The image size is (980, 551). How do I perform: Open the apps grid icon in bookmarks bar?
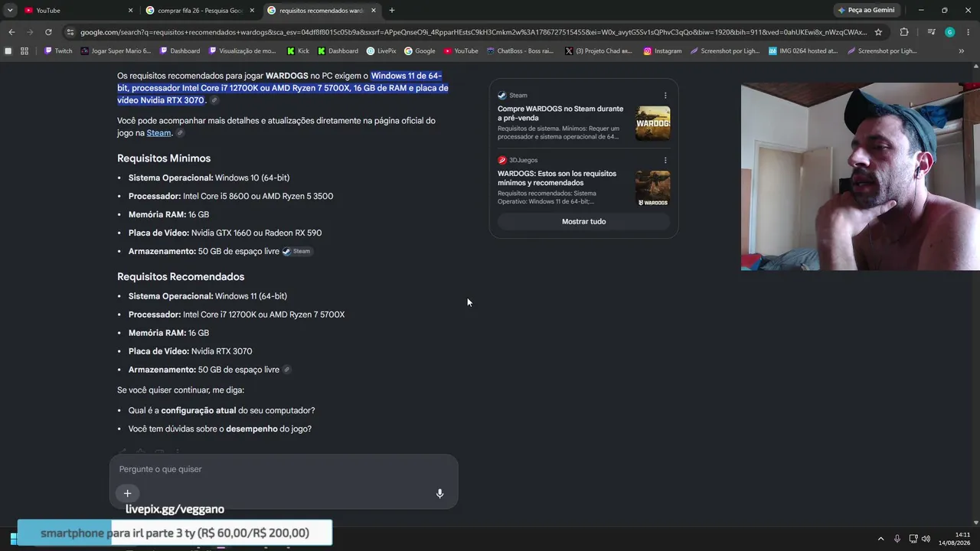tap(24, 51)
